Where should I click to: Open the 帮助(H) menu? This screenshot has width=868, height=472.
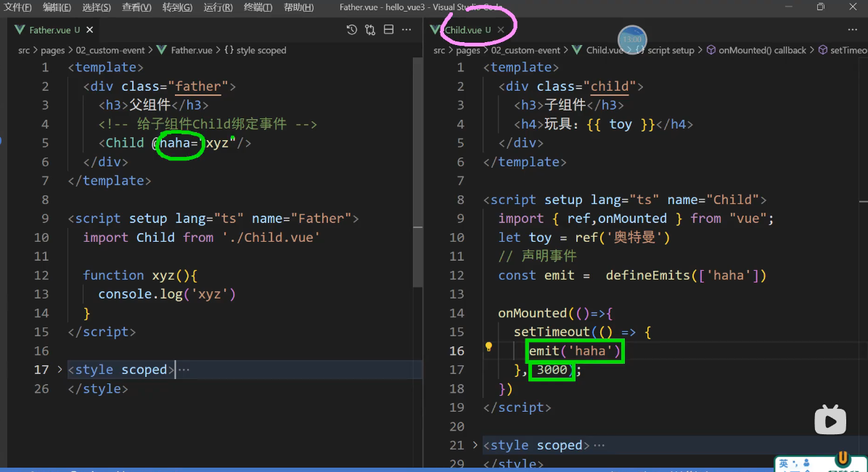pyautogui.click(x=298, y=7)
